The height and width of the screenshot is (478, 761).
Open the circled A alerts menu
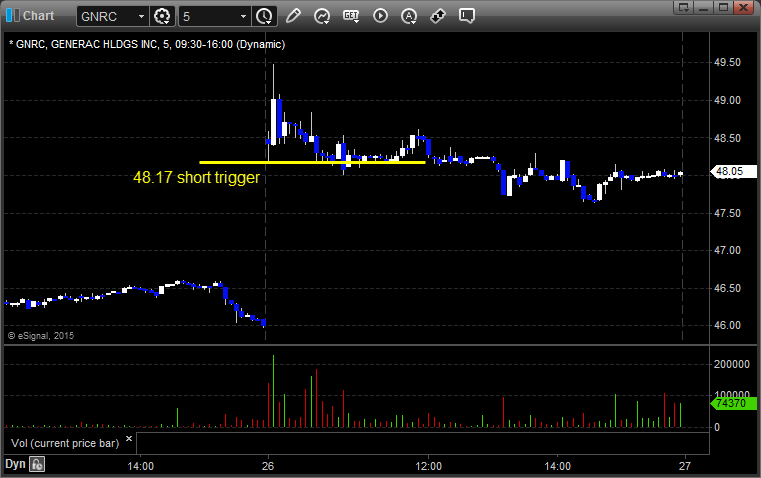coord(409,16)
